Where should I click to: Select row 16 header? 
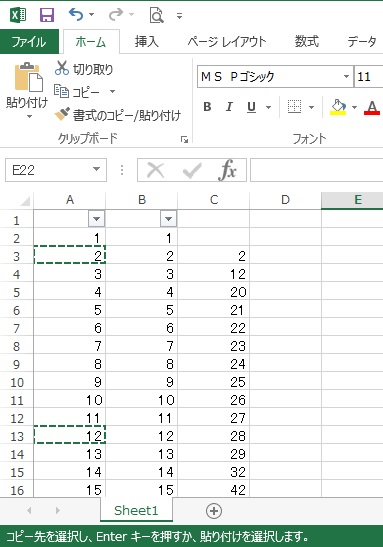[x=16, y=490]
